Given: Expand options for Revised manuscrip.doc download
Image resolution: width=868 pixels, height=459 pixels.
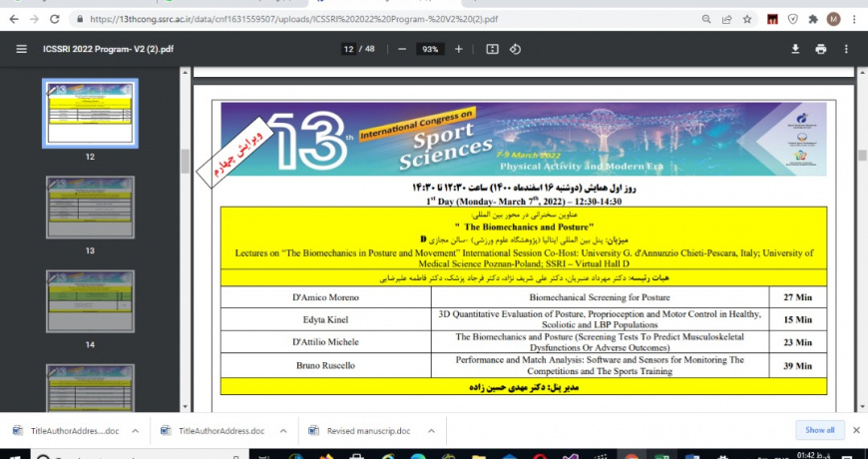Looking at the screenshot, I should [x=431, y=431].
